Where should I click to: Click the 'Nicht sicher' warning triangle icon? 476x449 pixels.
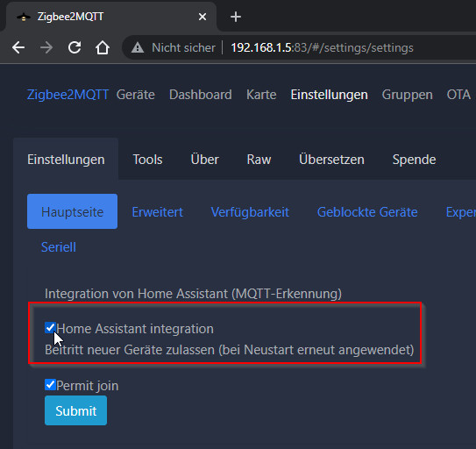(138, 47)
